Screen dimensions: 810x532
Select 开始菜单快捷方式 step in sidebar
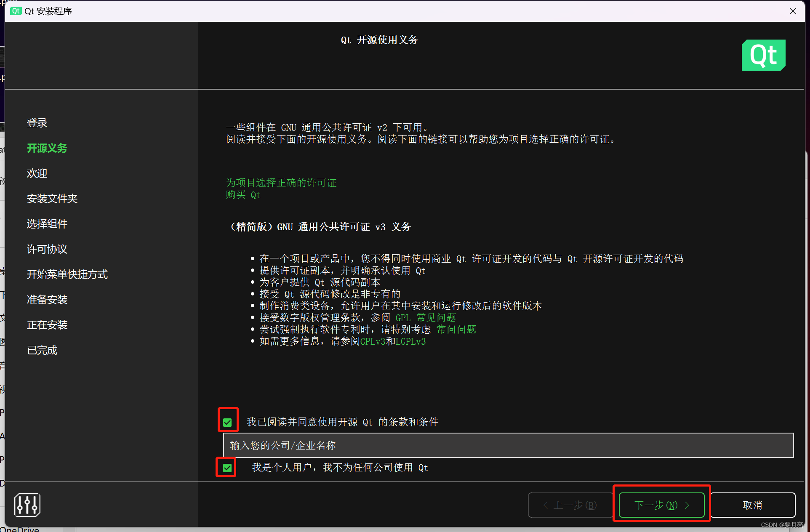(67, 274)
